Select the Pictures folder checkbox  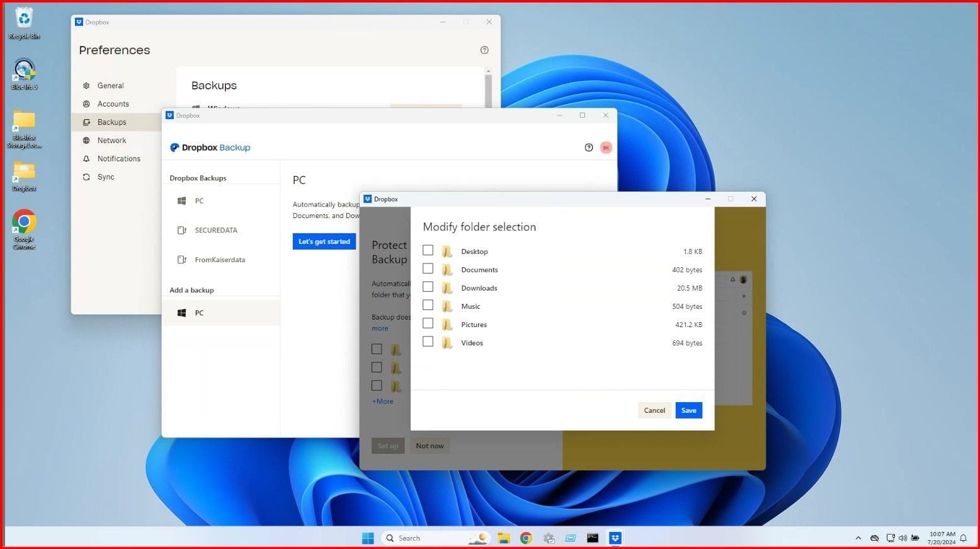(x=428, y=323)
